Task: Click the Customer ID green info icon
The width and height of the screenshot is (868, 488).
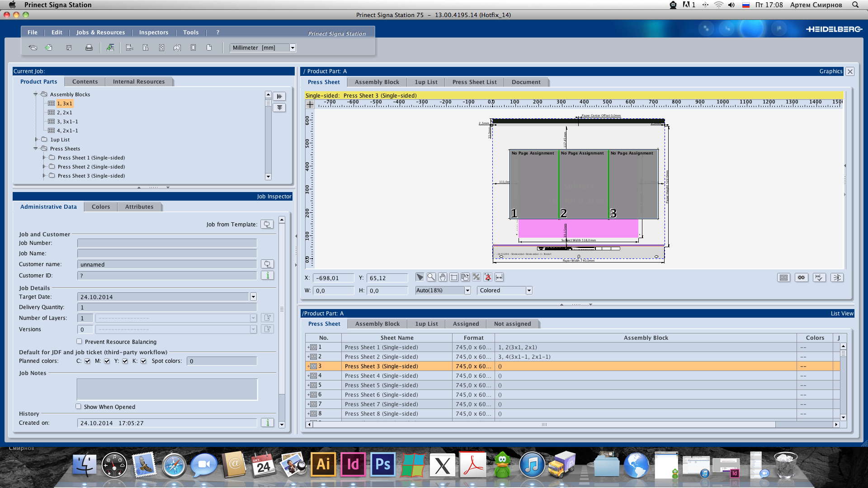Action: pyautogui.click(x=268, y=275)
